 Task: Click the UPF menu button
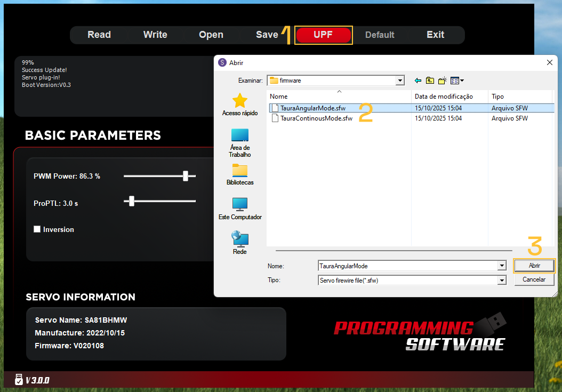click(x=323, y=35)
